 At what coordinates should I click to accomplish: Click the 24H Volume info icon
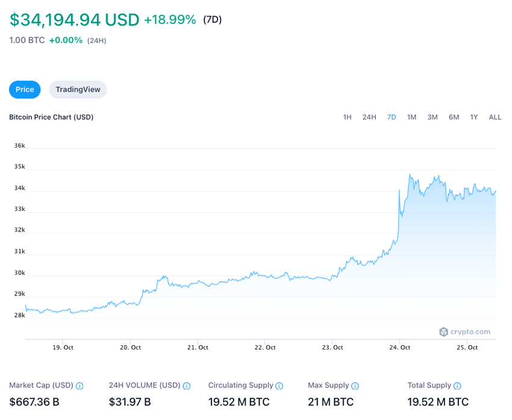point(187,386)
